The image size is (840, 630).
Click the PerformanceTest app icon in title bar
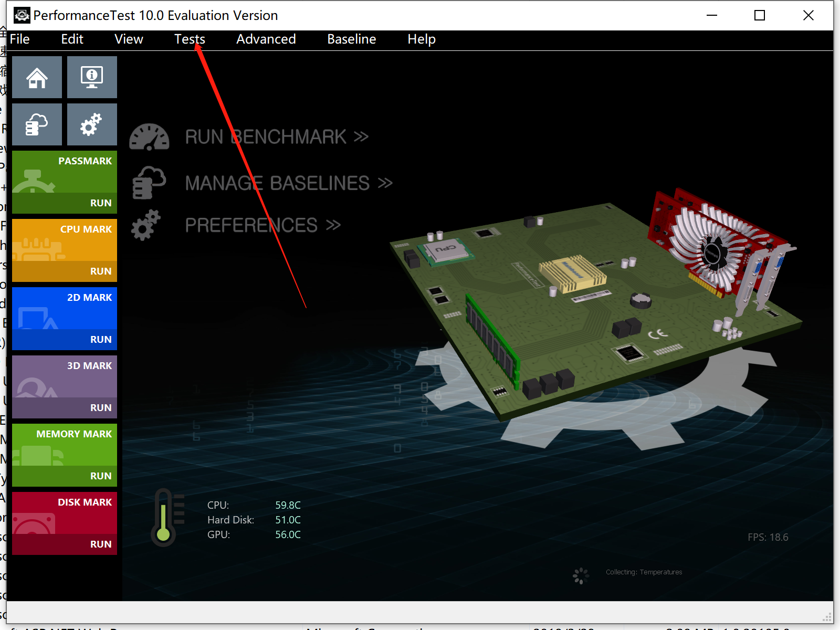pos(22,15)
